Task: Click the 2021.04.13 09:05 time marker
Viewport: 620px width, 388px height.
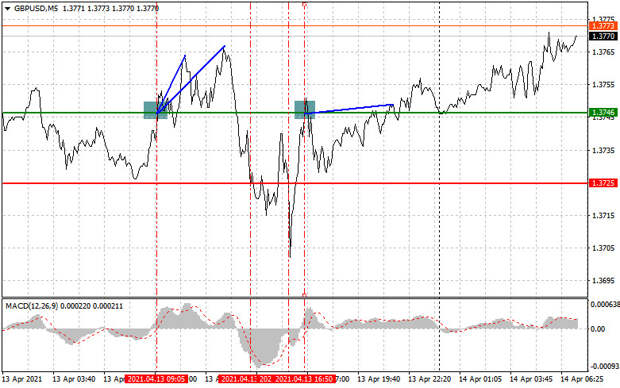Action: tap(157, 379)
